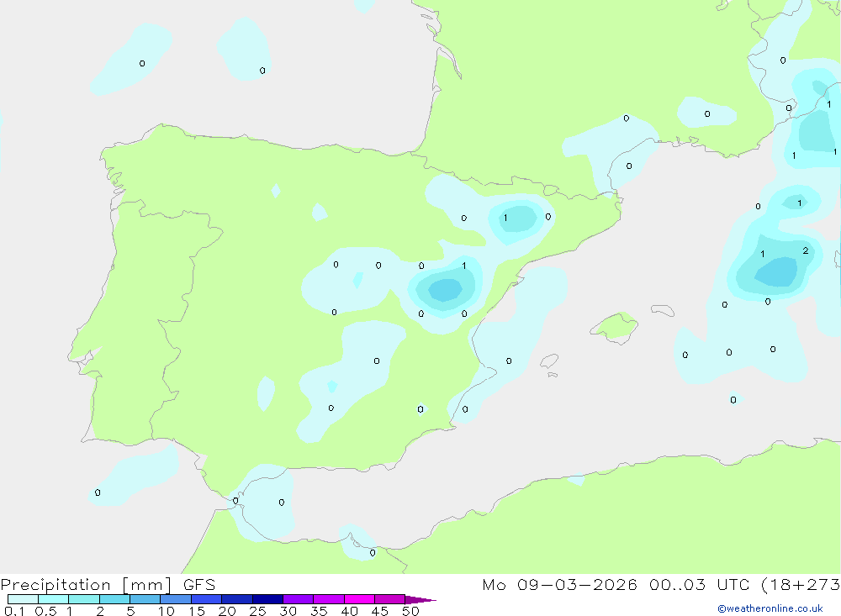Click the '50' legend scale label
Viewport: 841px width, 616px height.
(410, 611)
